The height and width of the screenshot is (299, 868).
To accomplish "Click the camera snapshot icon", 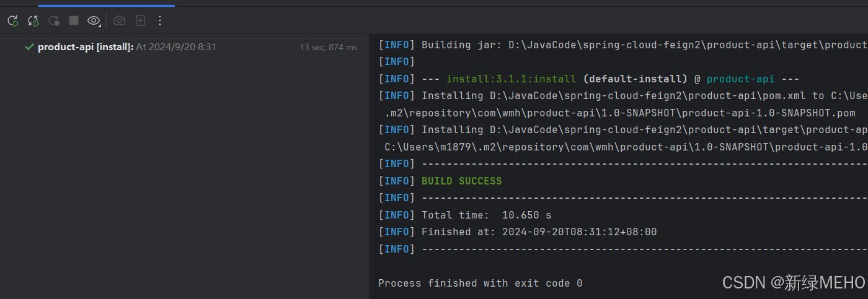I will coord(120,21).
